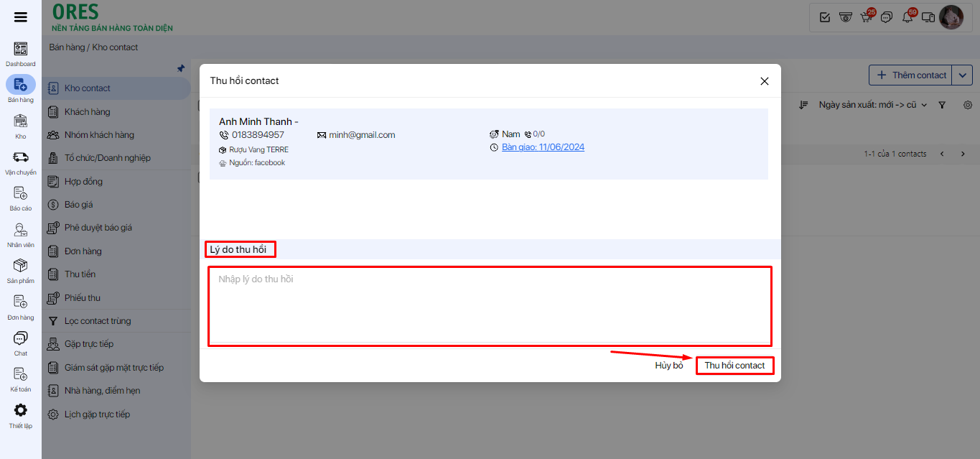Click the devices icon beside the avatar

pos(928,17)
